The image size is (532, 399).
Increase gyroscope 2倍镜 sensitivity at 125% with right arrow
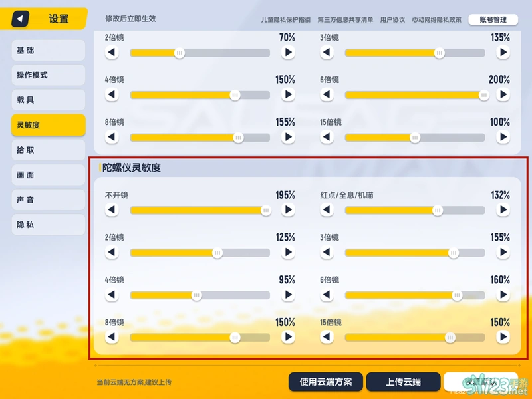tap(288, 253)
